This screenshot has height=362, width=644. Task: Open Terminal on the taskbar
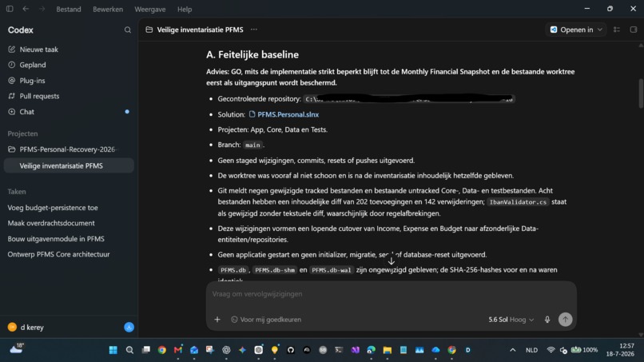point(339,350)
